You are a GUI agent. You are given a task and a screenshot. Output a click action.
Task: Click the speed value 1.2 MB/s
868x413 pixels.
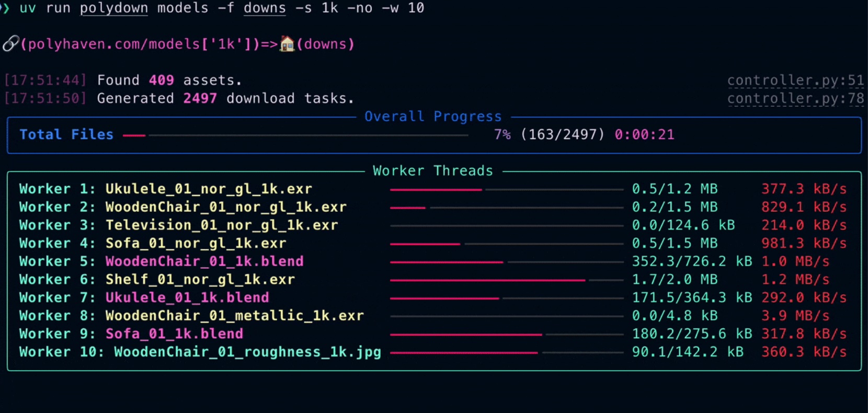(795, 280)
